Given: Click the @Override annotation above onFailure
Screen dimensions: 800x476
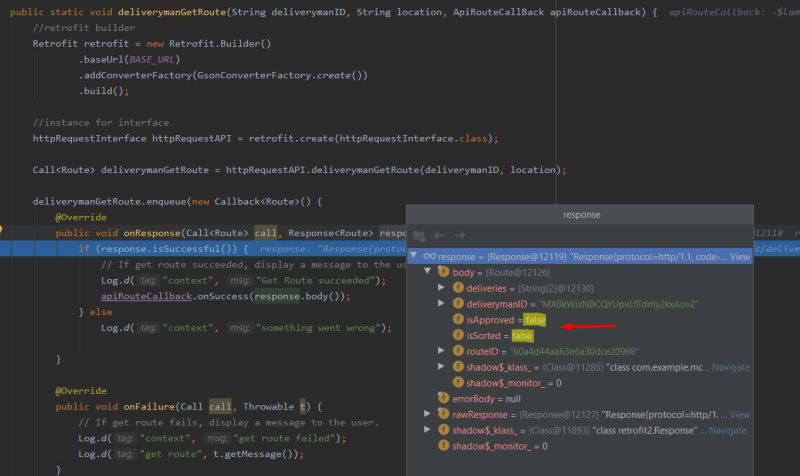Looking at the screenshot, I should point(81,391).
